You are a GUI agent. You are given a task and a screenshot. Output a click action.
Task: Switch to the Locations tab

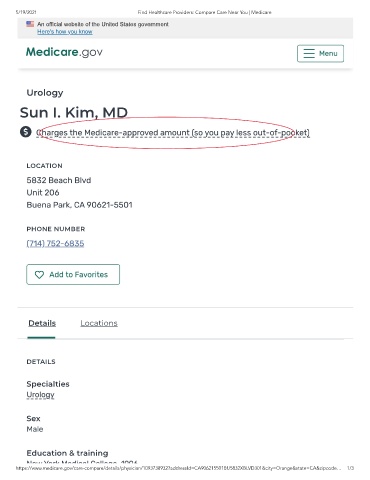pyautogui.click(x=99, y=323)
